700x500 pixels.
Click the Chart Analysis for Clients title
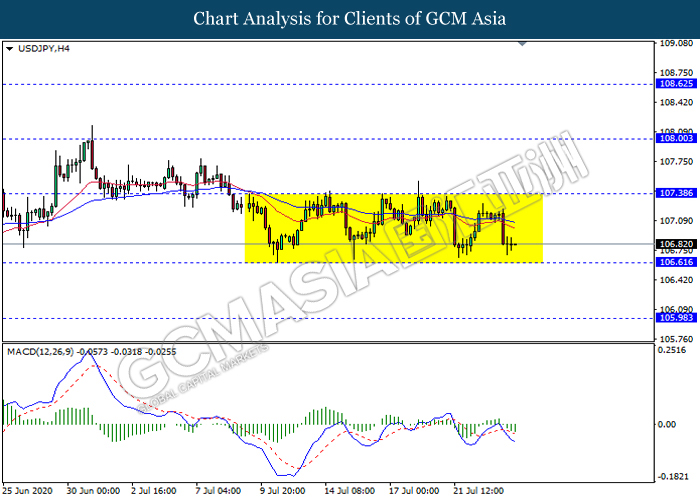(x=350, y=19)
